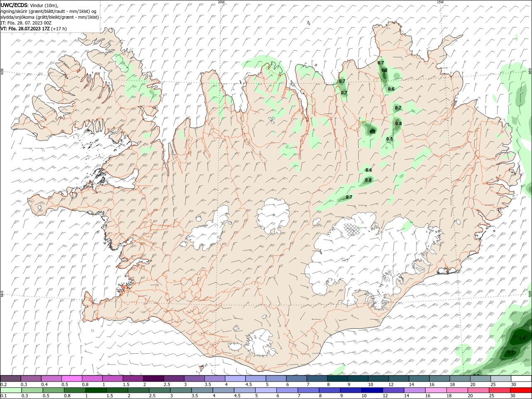
Task: Select the bright pink 0.5 swatch, upper legend row
Action: coord(72,379)
